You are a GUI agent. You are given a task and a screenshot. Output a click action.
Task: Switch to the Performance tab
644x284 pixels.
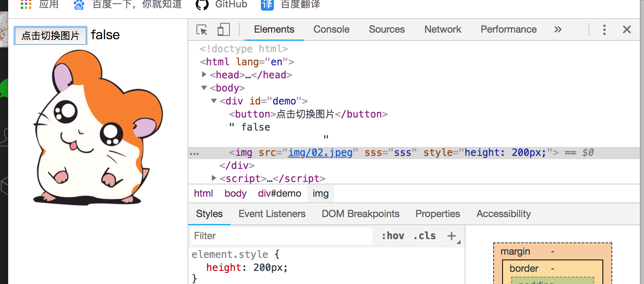click(x=509, y=29)
